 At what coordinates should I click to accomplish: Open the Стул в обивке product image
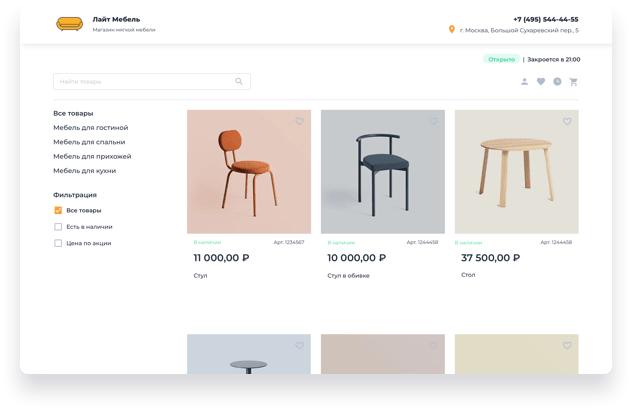(383, 172)
